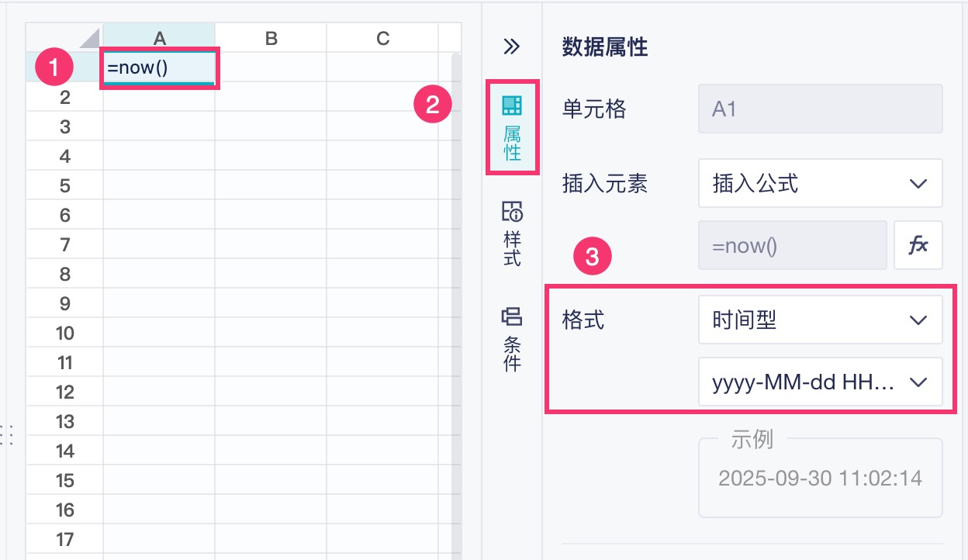Switch to the 条件 (Condition) tab
The width and height of the screenshot is (968, 560).
point(512,339)
